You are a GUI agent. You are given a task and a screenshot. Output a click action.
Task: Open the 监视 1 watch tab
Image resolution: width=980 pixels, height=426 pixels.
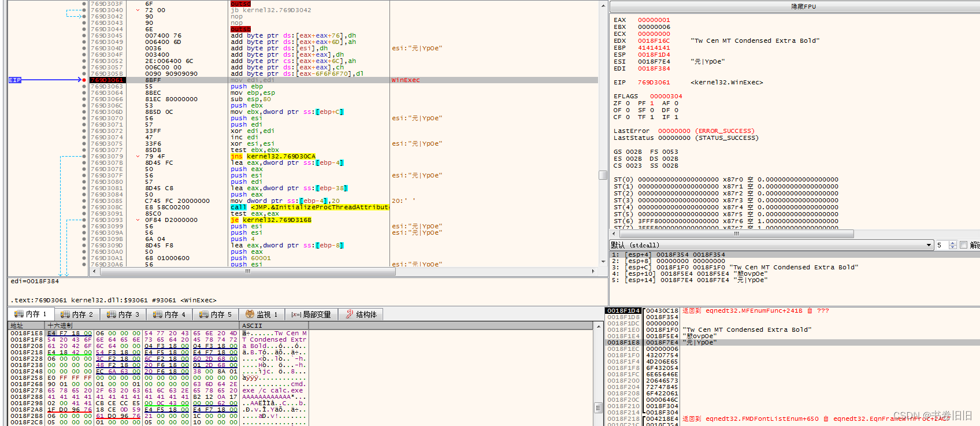point(262,314)
